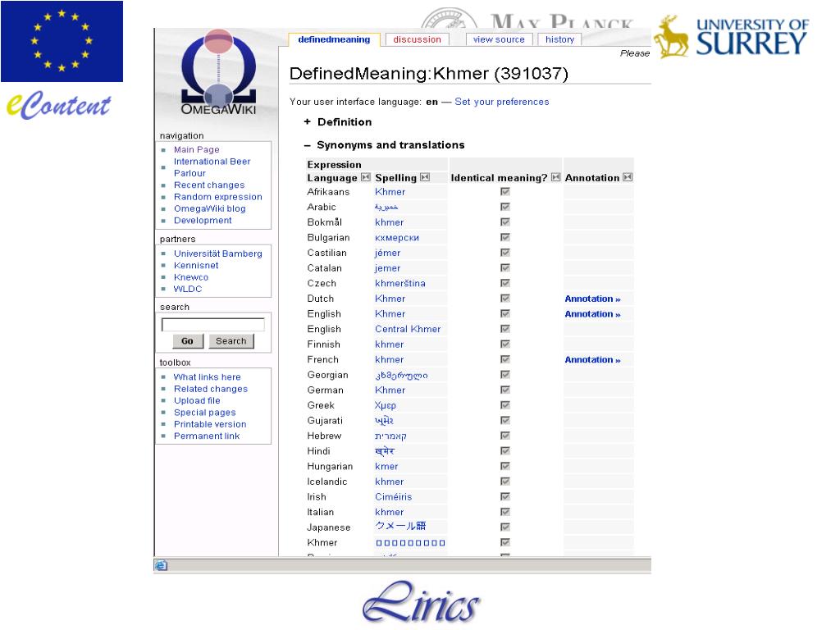Image resolution: width=840 pixels, height=630 pixels.
Task: Toggle identical meaning checkbox for Catalan
Action: pyautogui.click(x=505, y=267)
